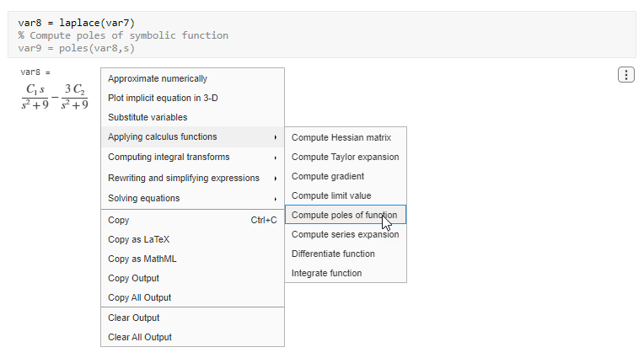Choose Copy as LaTeX
This screenshot has width=644, height=358.
click(x=137, y=239)
